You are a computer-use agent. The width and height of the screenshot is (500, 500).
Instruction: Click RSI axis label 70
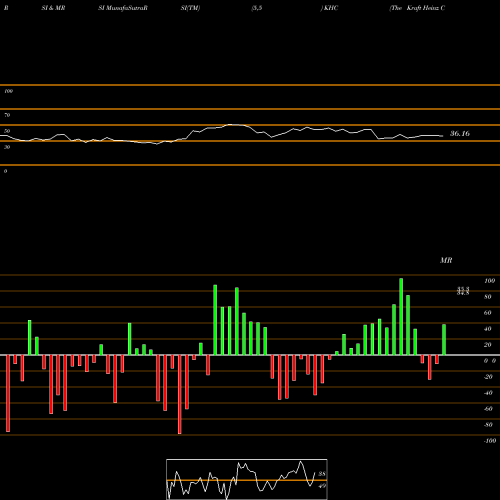[x=7, y=115]
